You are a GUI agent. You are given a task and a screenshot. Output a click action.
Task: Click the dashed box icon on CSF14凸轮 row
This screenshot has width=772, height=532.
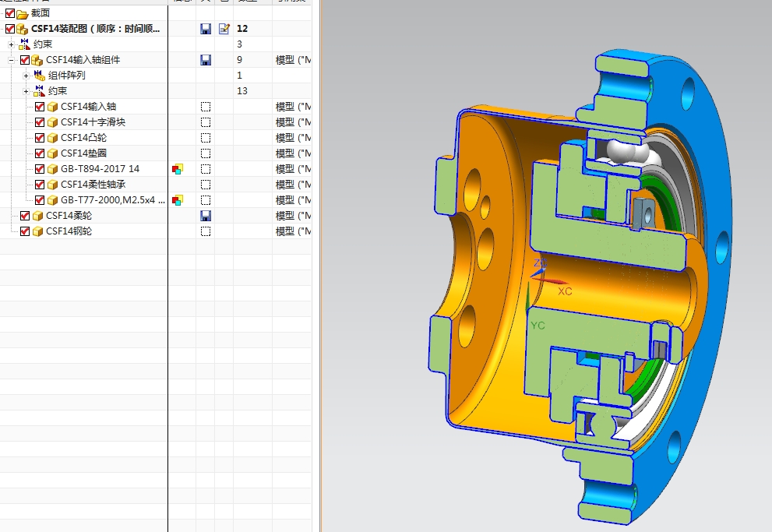[x=206, y=138]
